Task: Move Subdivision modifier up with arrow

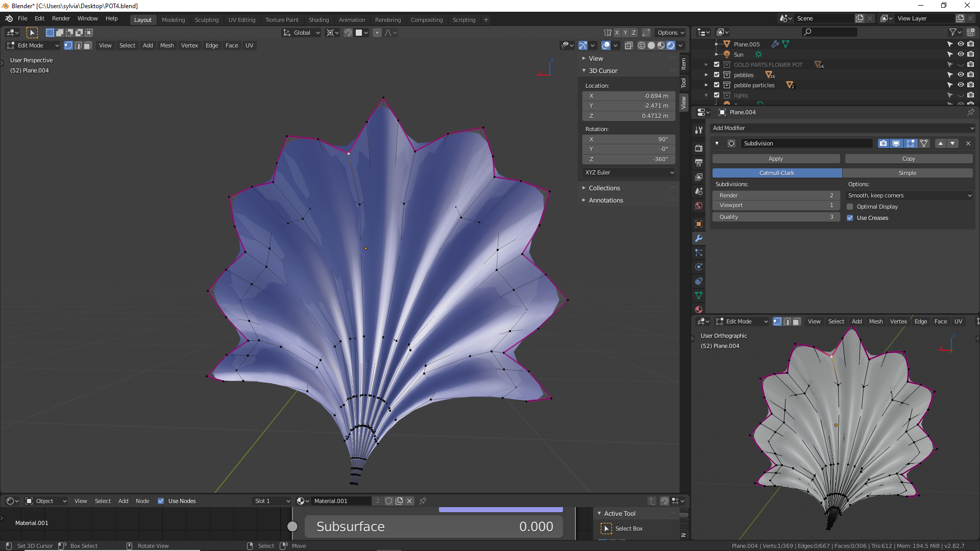Action: pos(940,143)
